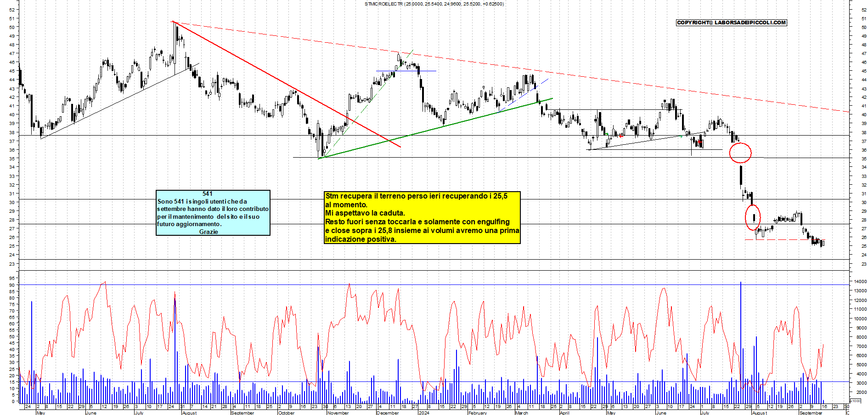Image resolution: width=868 pixels, height=415 pixels.
Task: Click the 'October' label on the time axis
Action: (x=287, y=413)
